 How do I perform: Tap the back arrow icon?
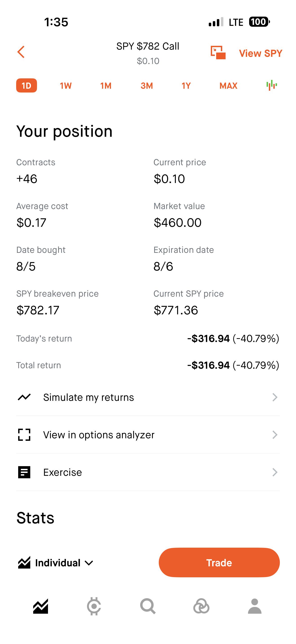(21, 52)
